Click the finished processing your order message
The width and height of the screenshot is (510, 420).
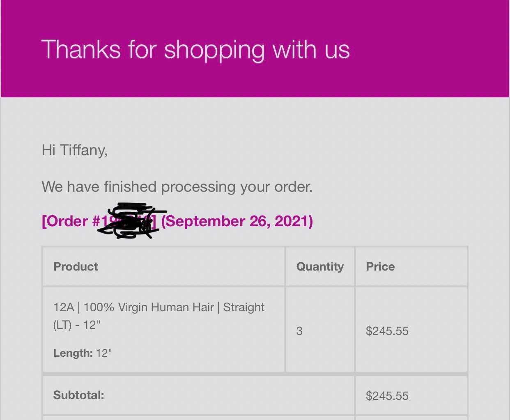pos(177,187)
